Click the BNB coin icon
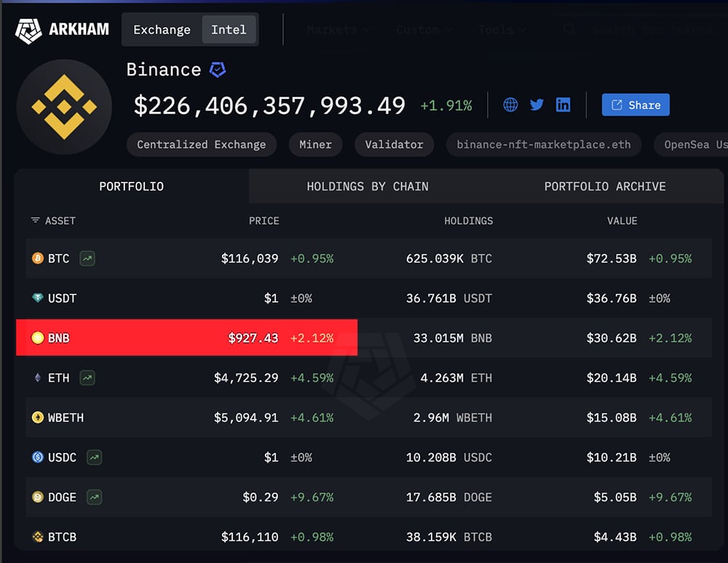This screenshot has width=728, height=563. (38, 338)
